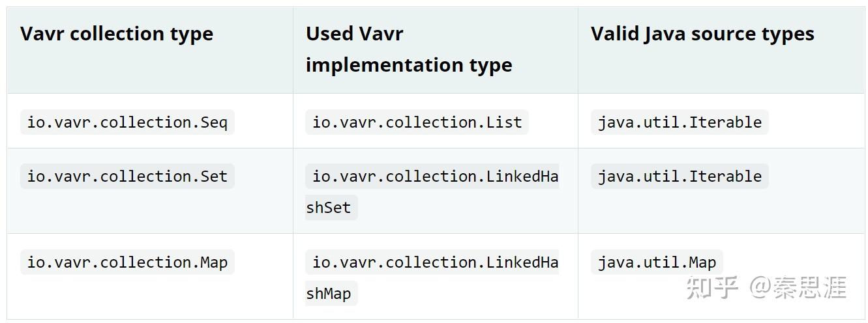Select the io.vavr.collection.Seq code cell
The height and width of the screenshot is (323, 868).
(x=127, y=122)
